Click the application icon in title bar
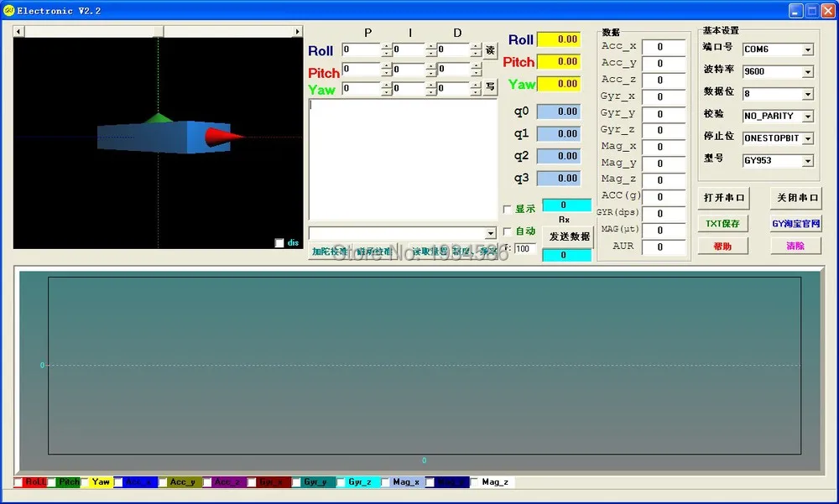The width and height of the screenshot is (839, 504). (x=8, y=10)
